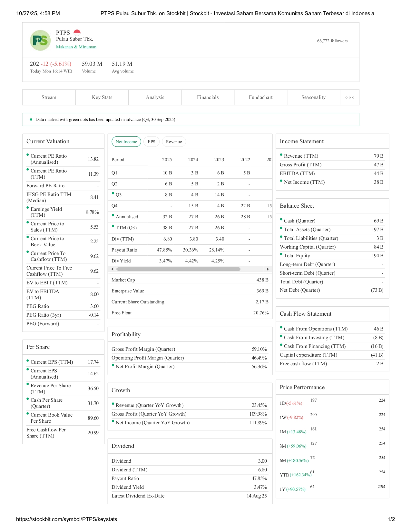Click the EV to EBITDA (TTM) row
The image size is (411, 532).
point(63,294)
